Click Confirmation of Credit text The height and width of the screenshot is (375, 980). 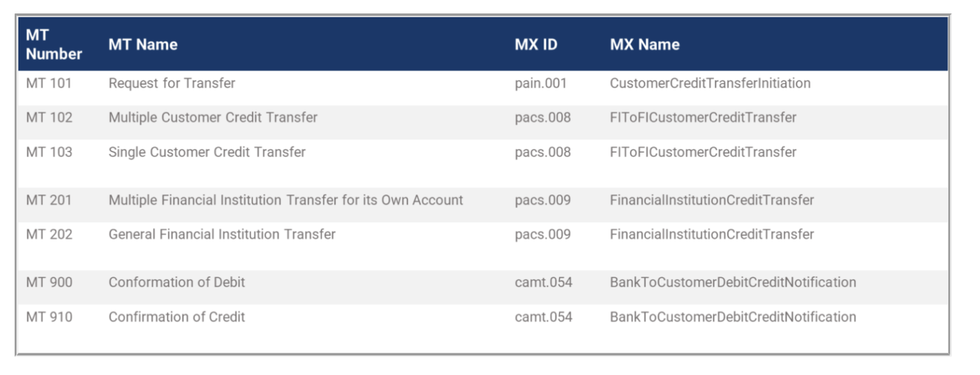point(177,317)
